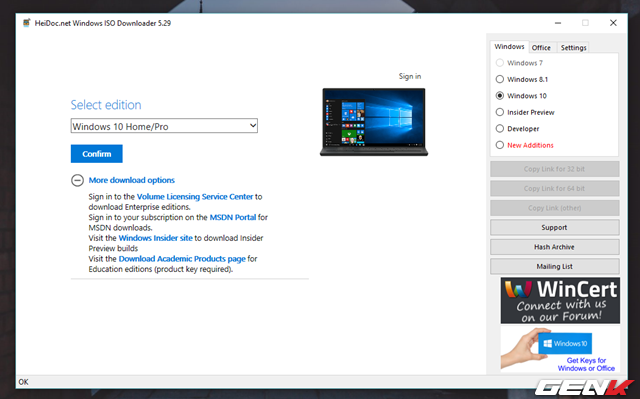Viewport: 640px width, 399px height.
Task: Choose the Developer radio button
Action: tap(500, 129)
